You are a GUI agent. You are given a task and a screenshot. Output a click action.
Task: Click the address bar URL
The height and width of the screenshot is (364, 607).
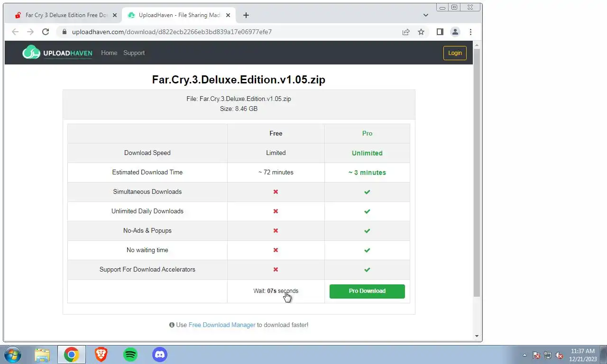(172, 32)
